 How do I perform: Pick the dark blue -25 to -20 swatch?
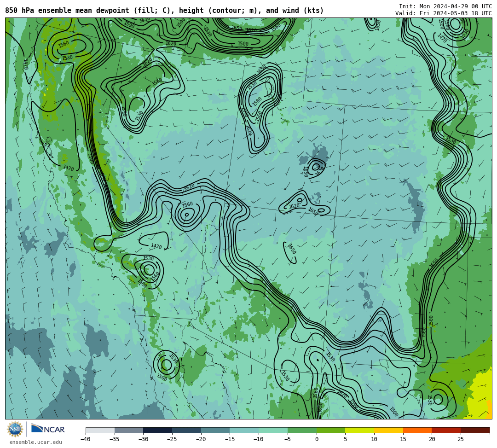coord(187,430)
